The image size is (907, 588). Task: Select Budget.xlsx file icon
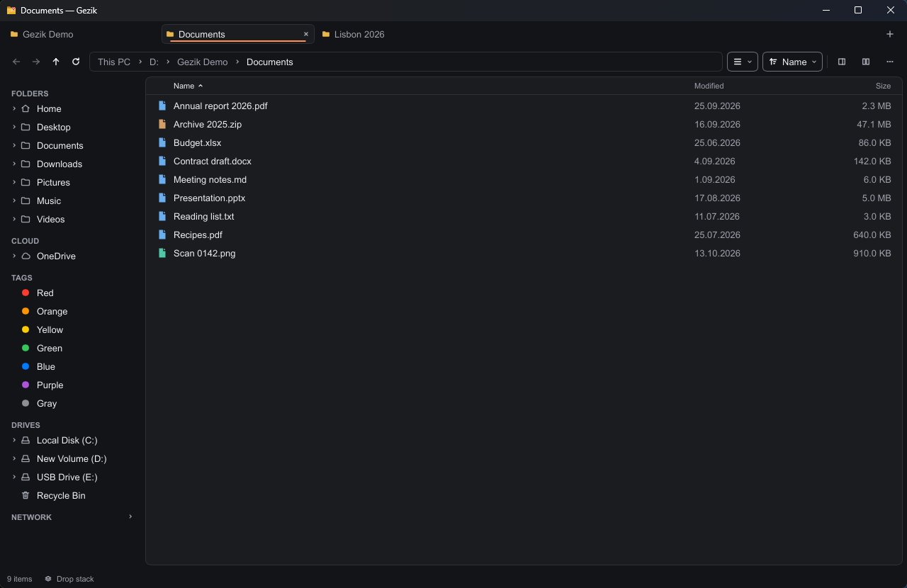(162, 142)
